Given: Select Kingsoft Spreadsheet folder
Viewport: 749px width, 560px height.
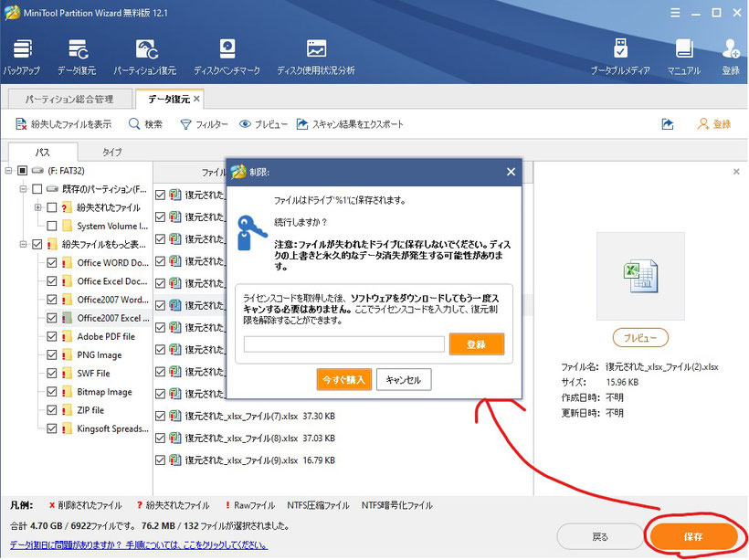Looking at the screenshot, I should pos(112,428).
